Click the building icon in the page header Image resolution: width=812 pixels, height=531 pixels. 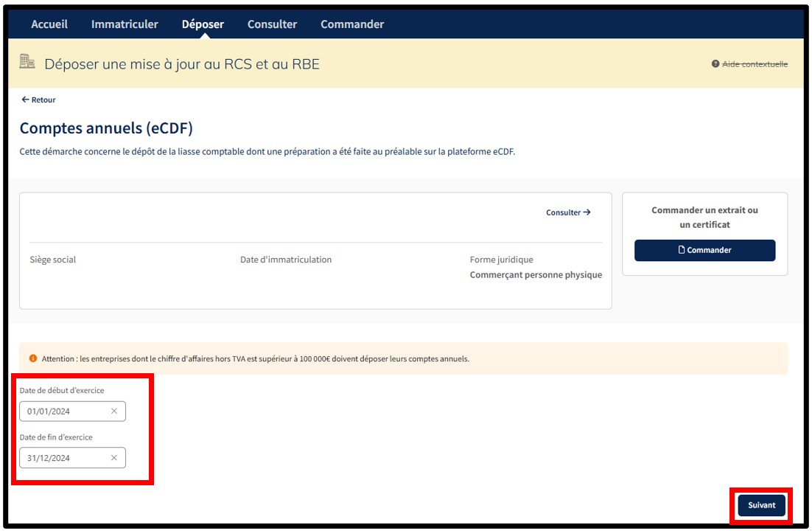tap(27, 63)
